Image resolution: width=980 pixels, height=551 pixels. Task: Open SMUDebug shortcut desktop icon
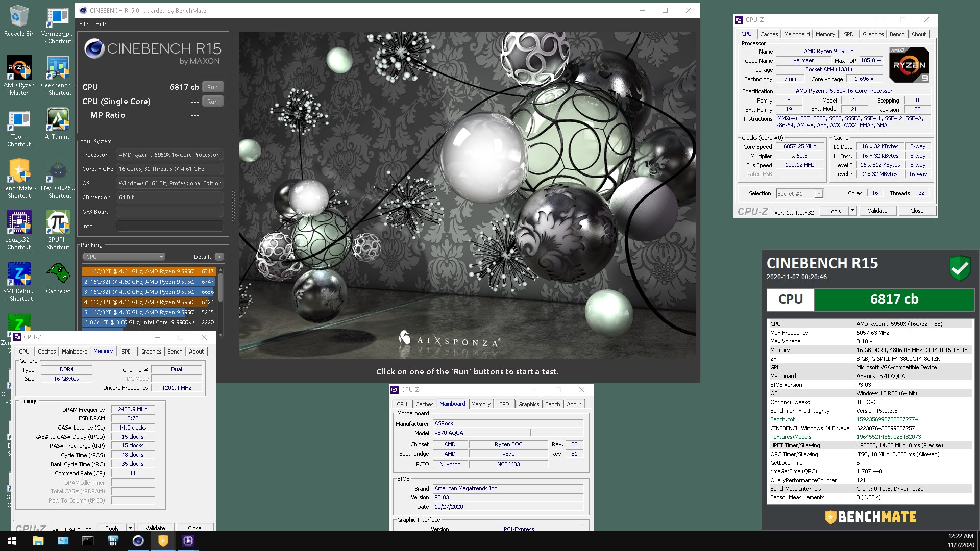[19, 282]
